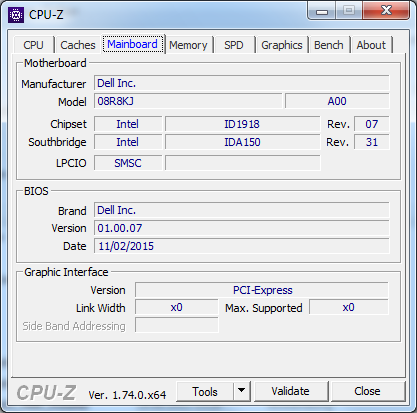Click the Ver. 1.74.0.x64 text
417x413 pixels.
click(x=127, y=395)
